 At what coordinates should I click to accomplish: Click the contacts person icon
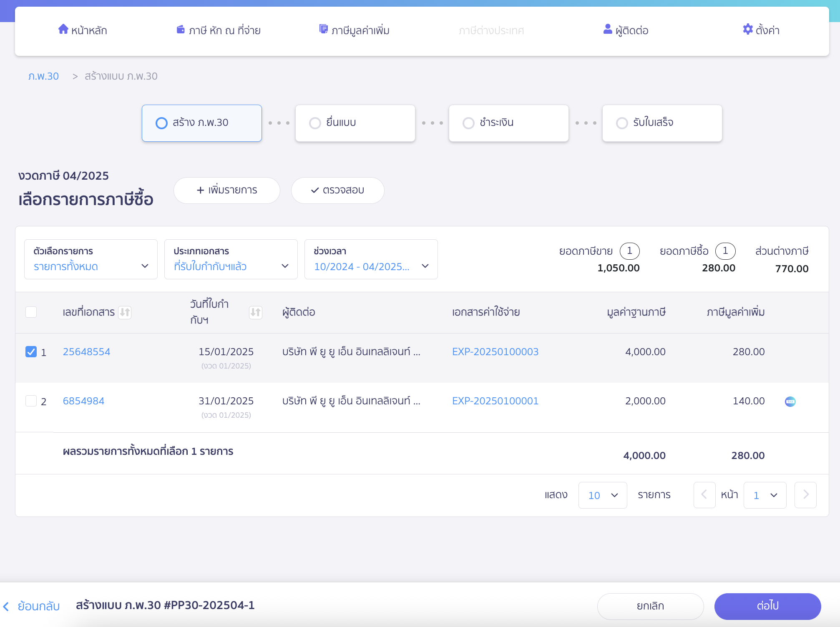click(x=608, y=29)
